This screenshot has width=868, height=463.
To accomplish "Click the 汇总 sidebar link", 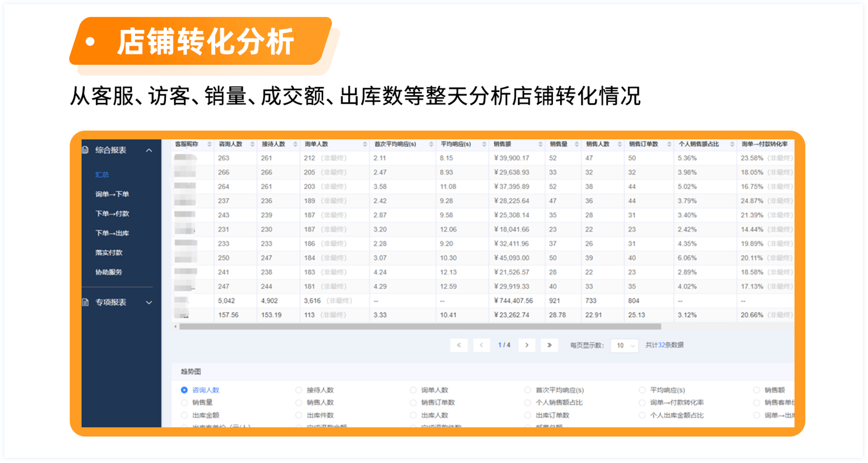I will [x=102, y=175].
